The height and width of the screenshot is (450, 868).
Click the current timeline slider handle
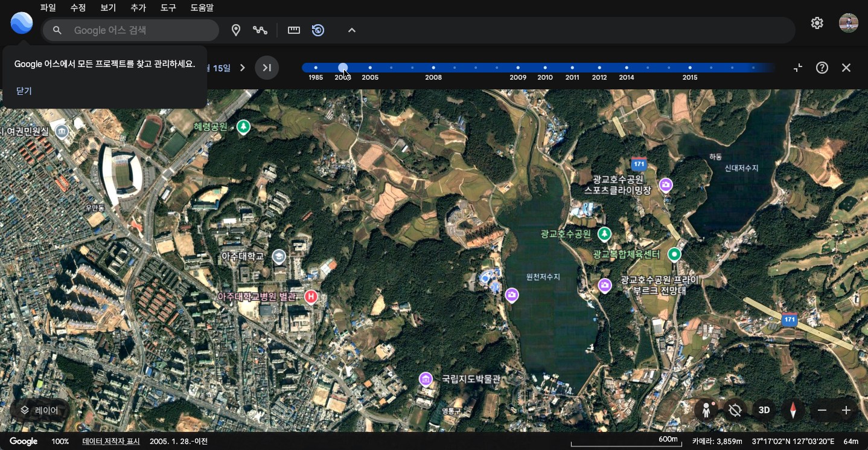[x=343, y=68]
